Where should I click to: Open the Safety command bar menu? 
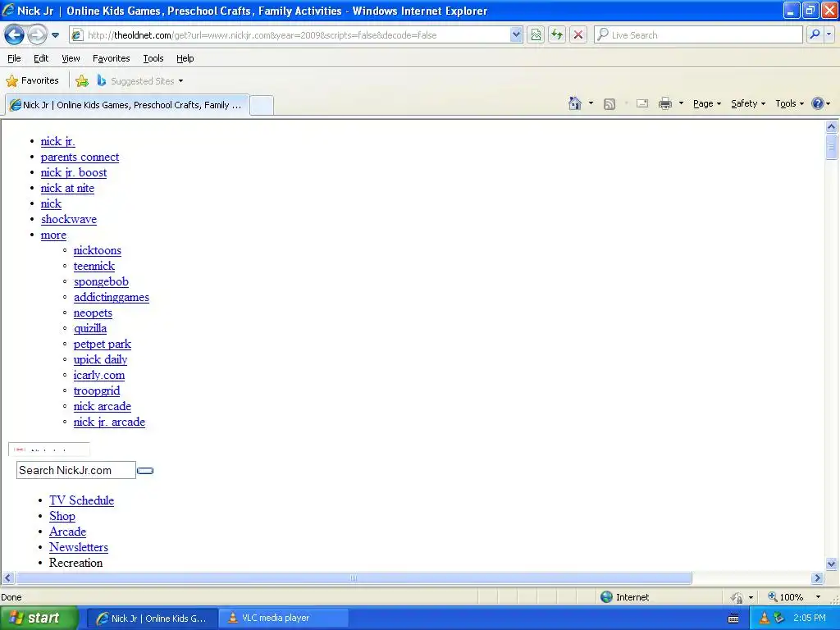748,104
